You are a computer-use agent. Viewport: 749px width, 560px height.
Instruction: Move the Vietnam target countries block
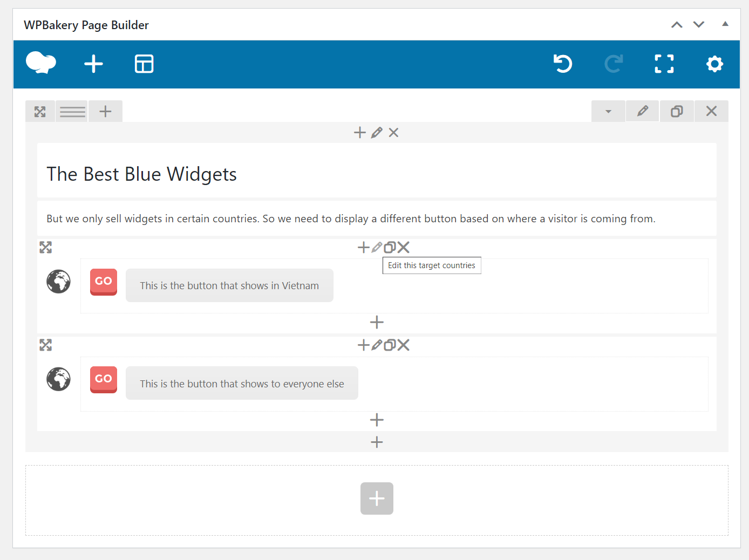point(46,248)
